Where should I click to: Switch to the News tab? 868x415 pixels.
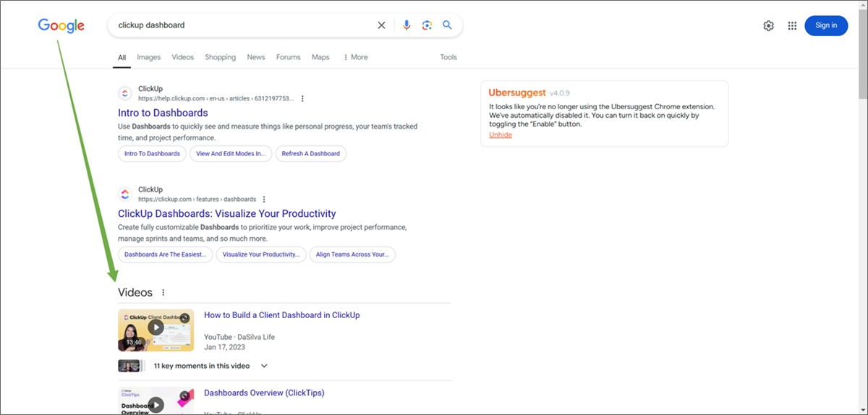pyautogui.click(x=256, y=57)
